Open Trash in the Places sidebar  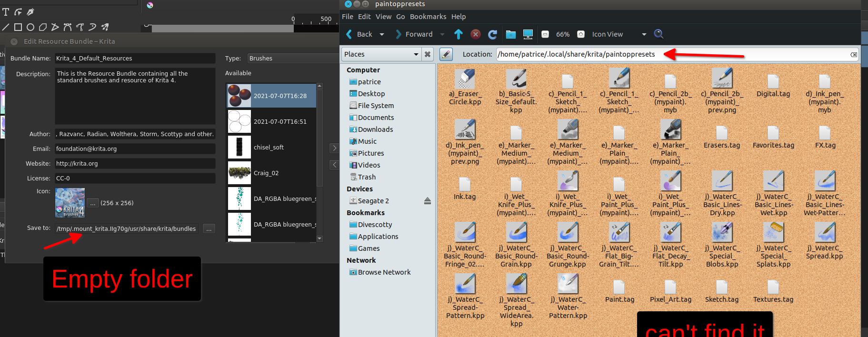pos(363,177)
